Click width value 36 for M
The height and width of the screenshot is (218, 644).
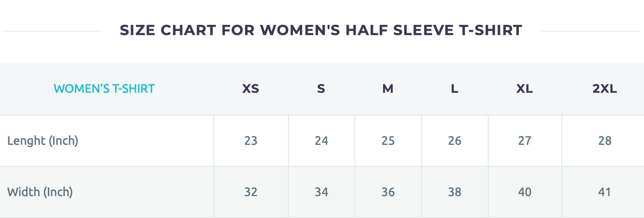[x=388, y=192]
